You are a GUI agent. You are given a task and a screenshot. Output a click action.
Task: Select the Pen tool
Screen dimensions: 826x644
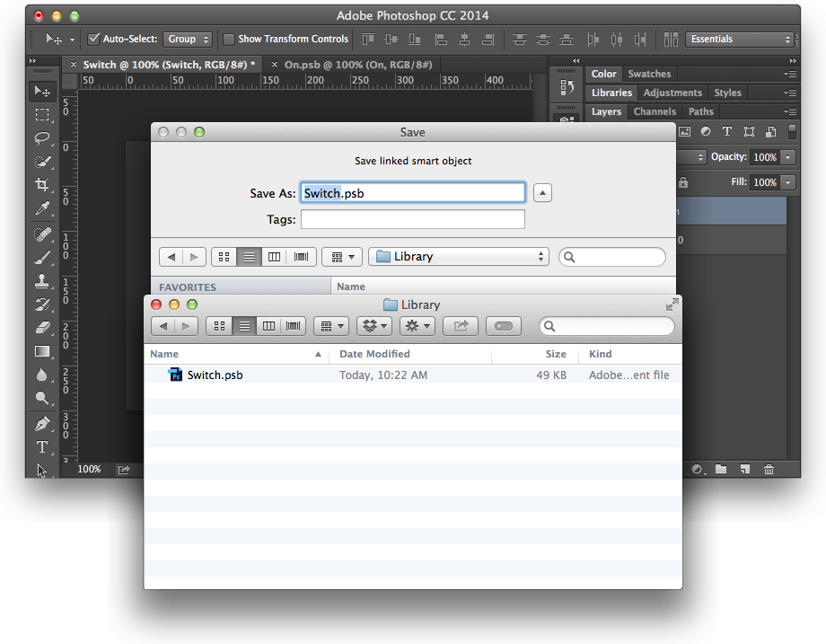pos(42,424)
